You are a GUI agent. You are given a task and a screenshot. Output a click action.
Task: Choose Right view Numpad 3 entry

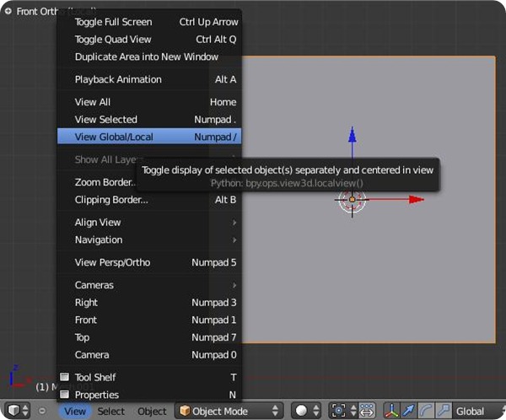(x=149, y=303)
